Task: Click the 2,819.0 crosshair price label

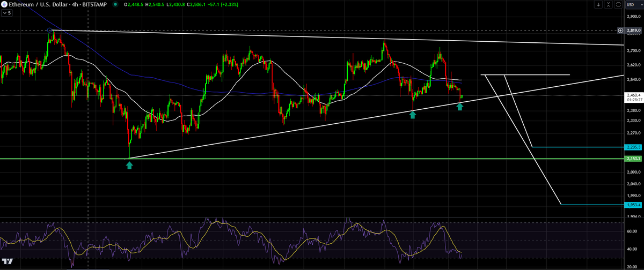Action: [x=634, y=31]
